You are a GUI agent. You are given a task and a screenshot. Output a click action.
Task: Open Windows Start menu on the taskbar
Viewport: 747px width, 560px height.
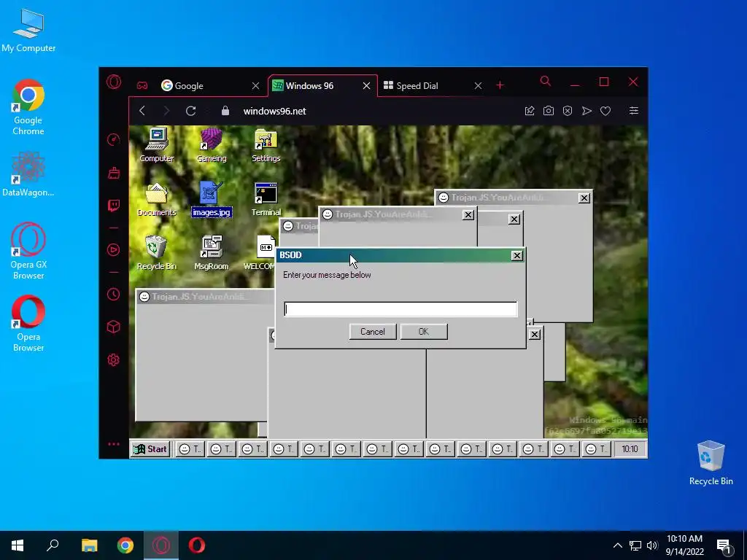[18, 545]
